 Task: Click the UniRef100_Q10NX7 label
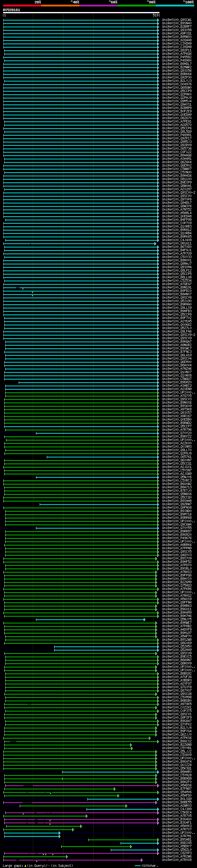tap(176, 372)
